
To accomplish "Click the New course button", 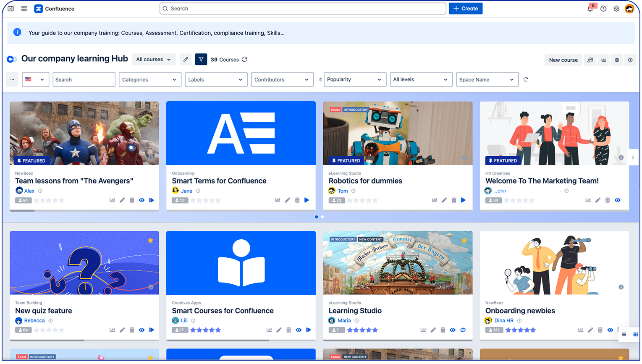I will click(x=563, y=60).
